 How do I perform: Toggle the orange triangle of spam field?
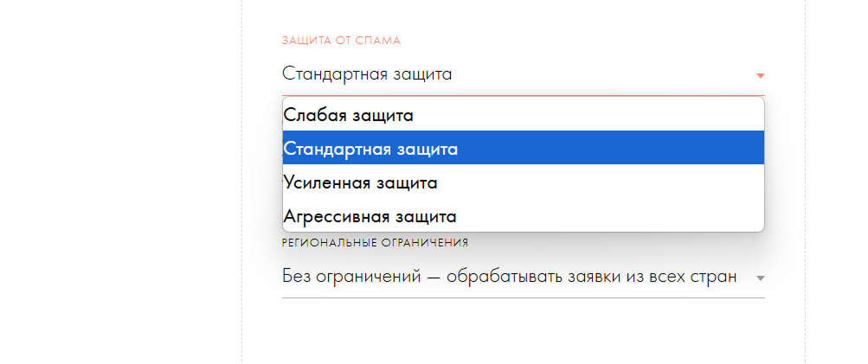[760, 76]
